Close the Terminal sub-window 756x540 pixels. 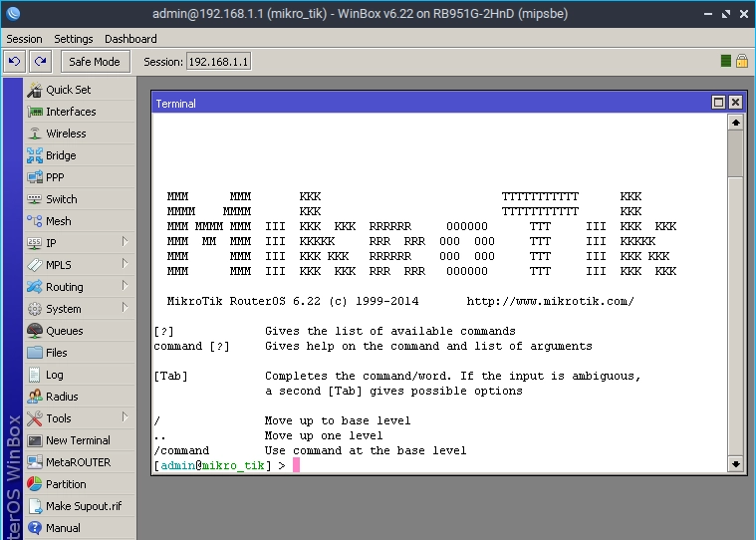735,103
